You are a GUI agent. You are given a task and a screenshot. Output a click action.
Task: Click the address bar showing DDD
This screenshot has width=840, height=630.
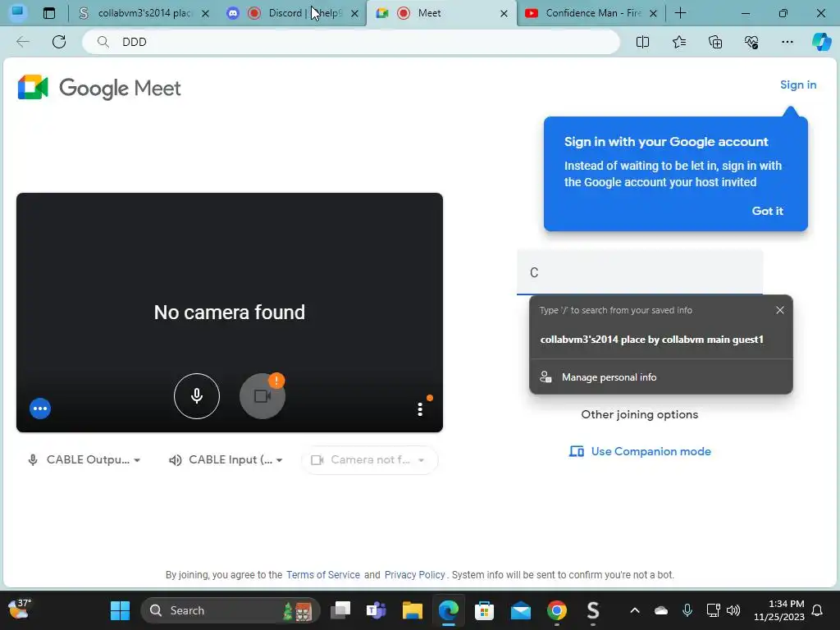pyautogui.click(x=351, y=42)
